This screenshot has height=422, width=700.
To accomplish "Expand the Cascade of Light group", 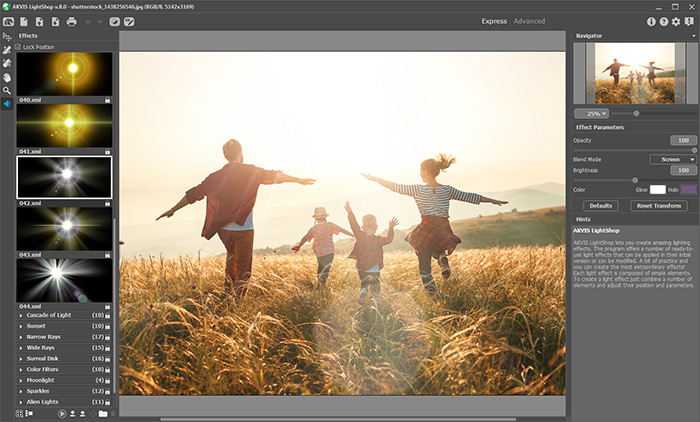I will point(21,315).
